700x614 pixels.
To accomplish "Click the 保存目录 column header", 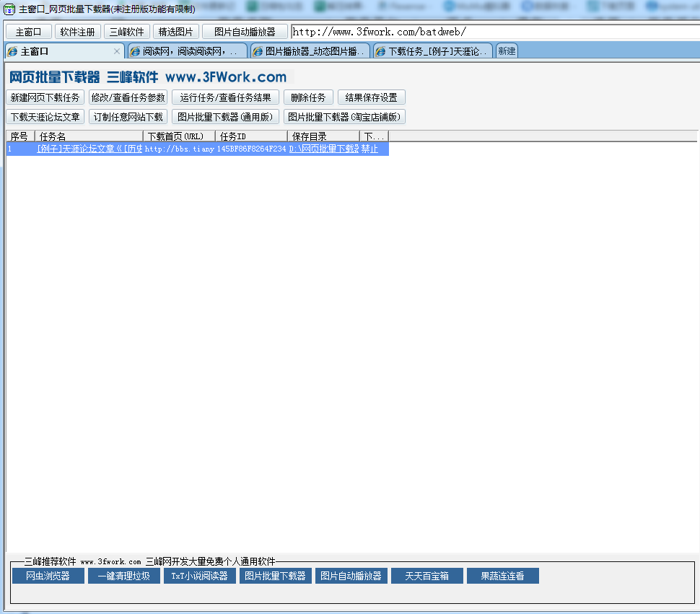I will pos(324,136).
